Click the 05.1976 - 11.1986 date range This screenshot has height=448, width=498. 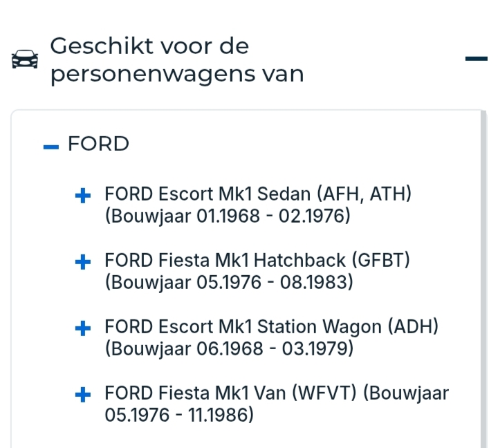180,416
